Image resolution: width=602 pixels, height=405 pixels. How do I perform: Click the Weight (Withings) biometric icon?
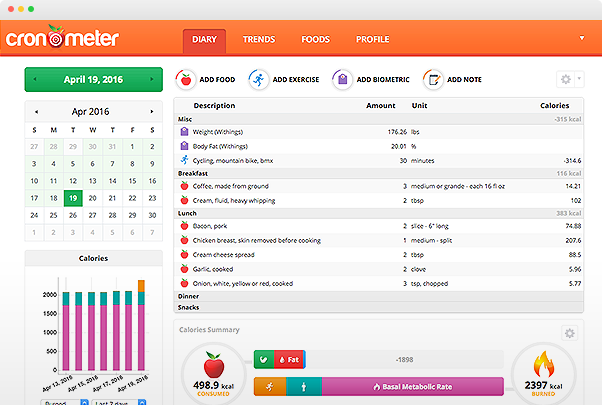point(184,131)
